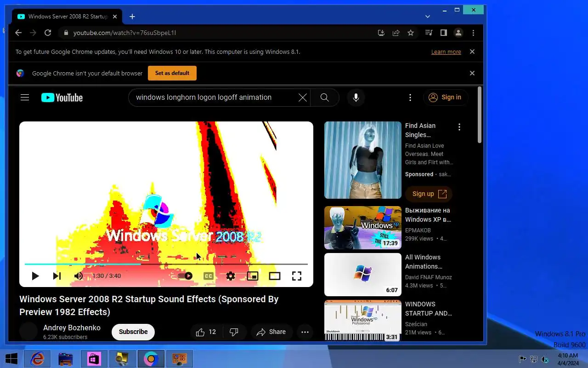
Task: Open the network tray icon
Action: tap(534, 359)
